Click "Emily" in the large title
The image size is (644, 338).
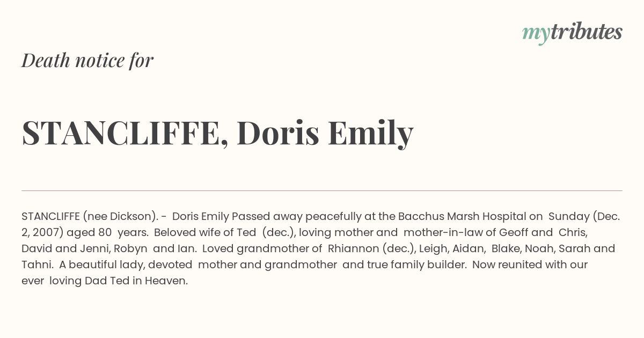point(371,134)
